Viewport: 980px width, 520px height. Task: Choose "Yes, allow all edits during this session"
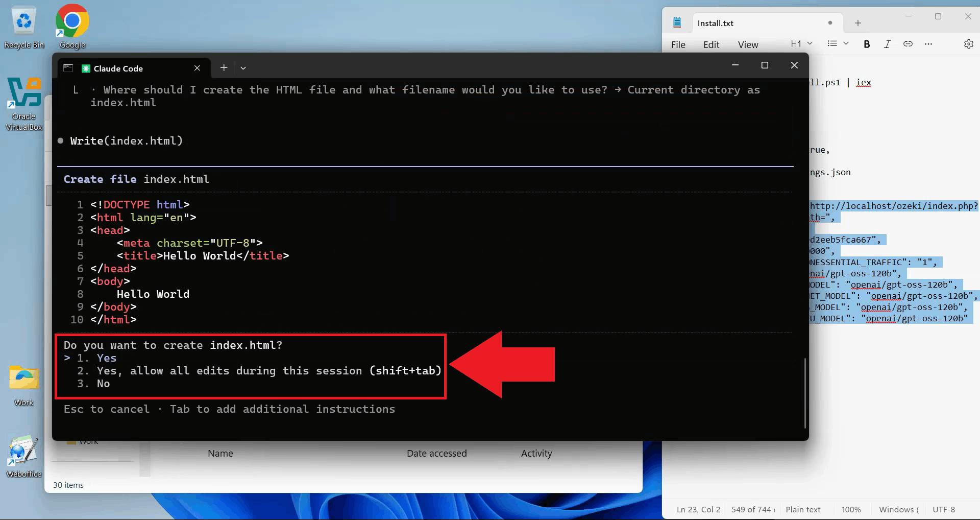204,371
